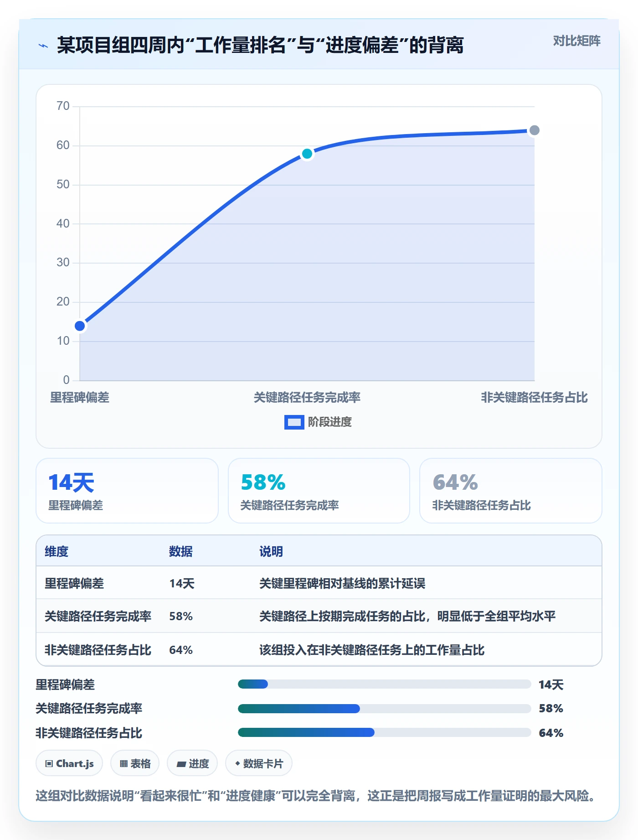Open the 58% data card
Screen dimensions: 638x840
tap(319, 491)
